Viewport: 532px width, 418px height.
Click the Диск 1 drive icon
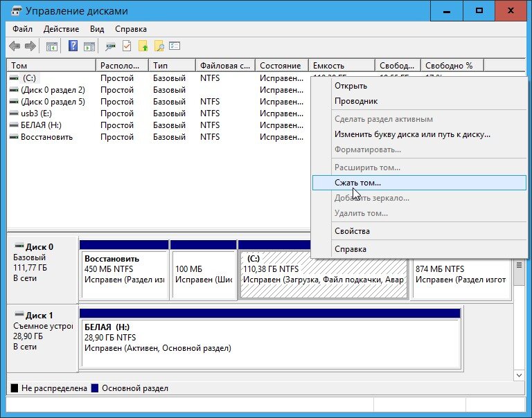[19, 314]
